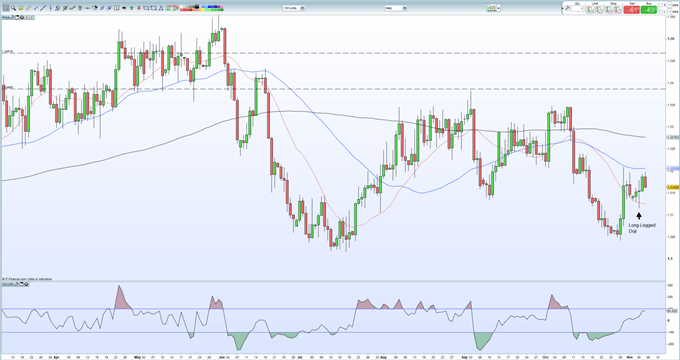The image size is (680, 360).
Task: Open CCI indicator wrench settings
Action: 16,284
